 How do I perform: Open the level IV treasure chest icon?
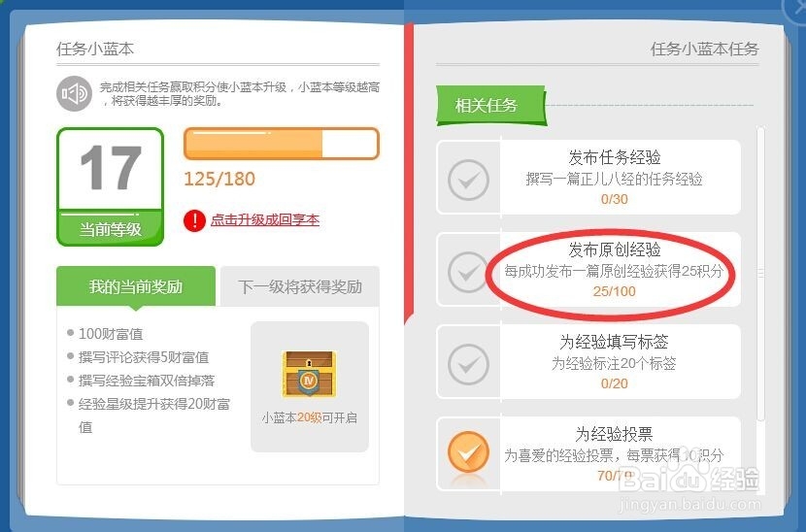(x=309, y=374)
